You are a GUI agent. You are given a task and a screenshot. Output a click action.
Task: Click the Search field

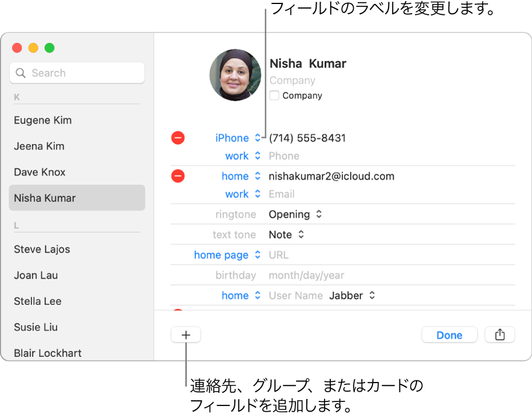coord(77,73)
